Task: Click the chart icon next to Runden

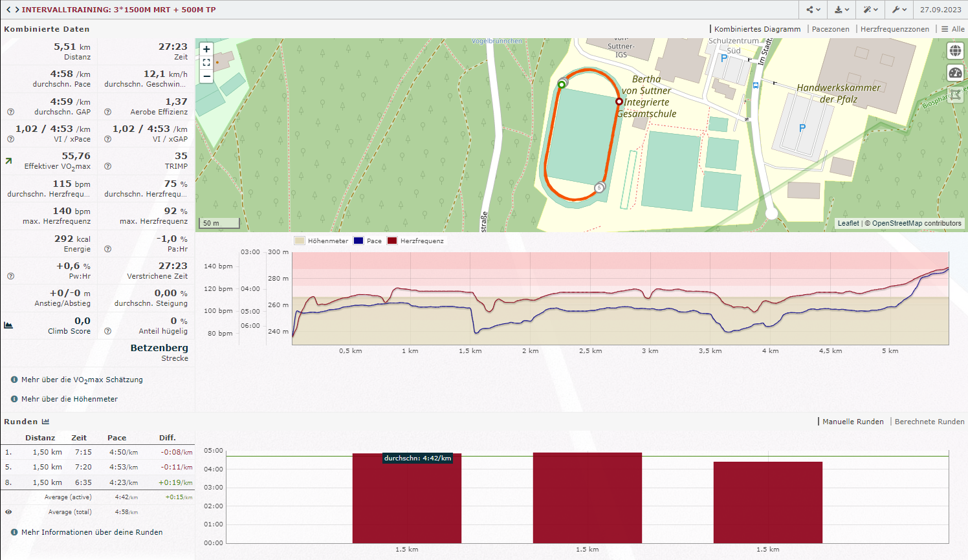Action: pos(45,422)
